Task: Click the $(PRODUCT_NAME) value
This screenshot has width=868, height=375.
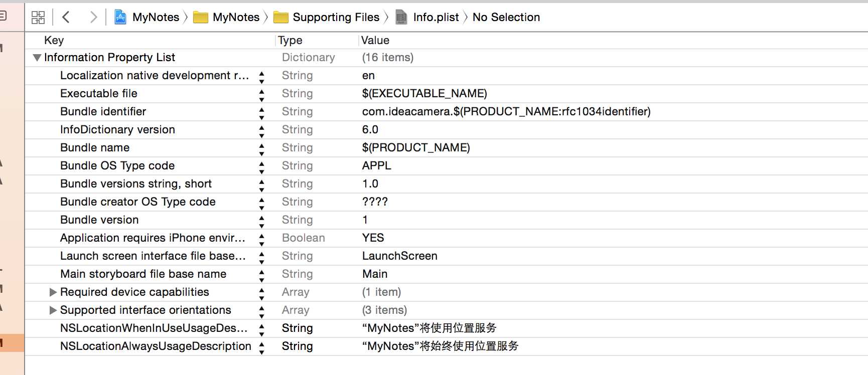Action: [416, 148]
